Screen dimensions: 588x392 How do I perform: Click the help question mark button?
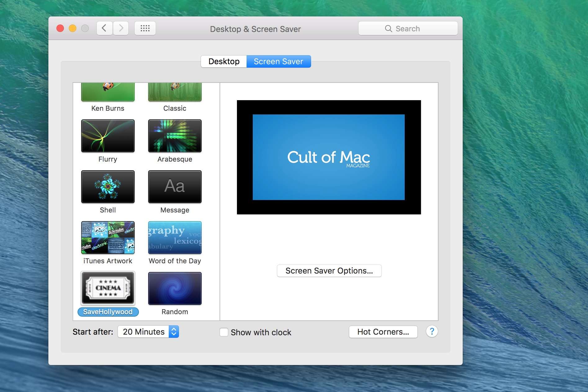click(x=432, y=332)
